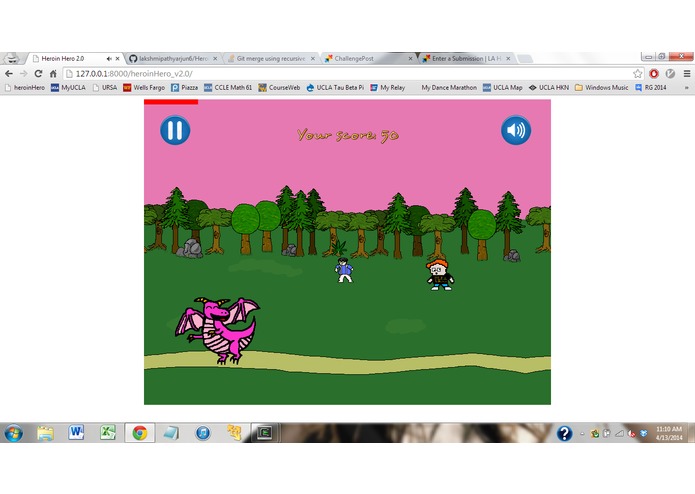Image resolution: width=695 pixels, height=494 pixels.
Task: Open the yellow puzzle-piece taskbar icon
Action: (x=234, y=433)
